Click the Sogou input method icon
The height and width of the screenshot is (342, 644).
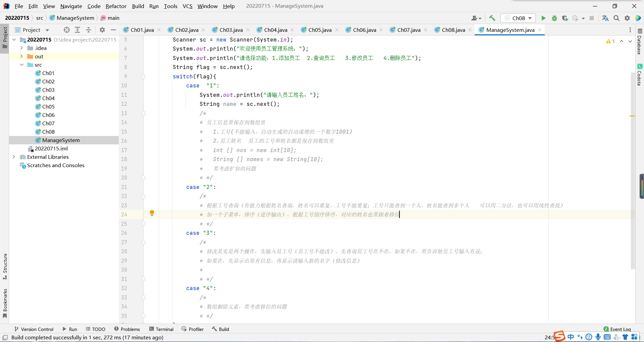(559, 336)
